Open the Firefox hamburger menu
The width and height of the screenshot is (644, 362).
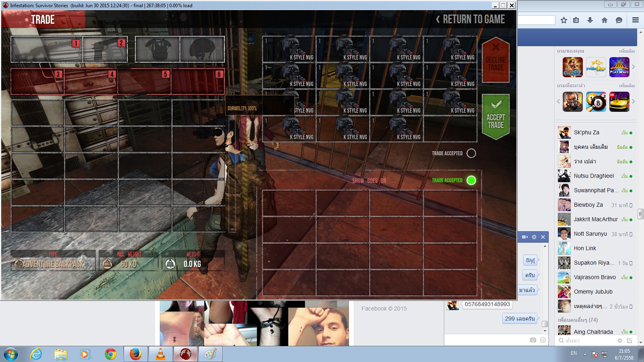pos(636,20)
